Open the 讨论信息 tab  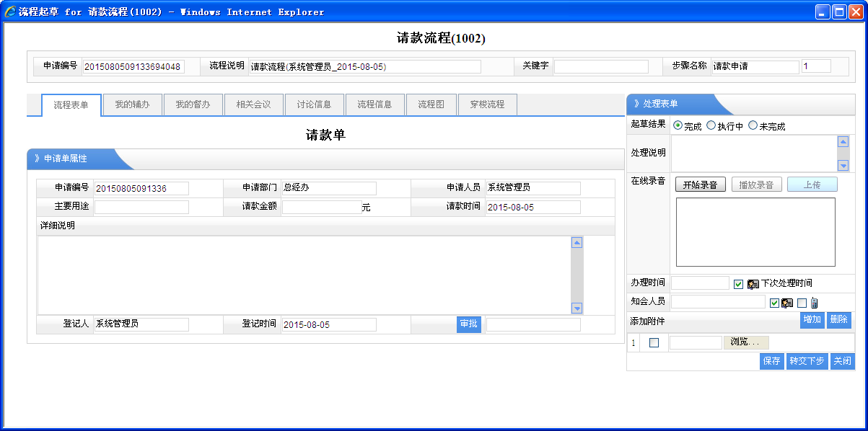click(x=314, y=105)
